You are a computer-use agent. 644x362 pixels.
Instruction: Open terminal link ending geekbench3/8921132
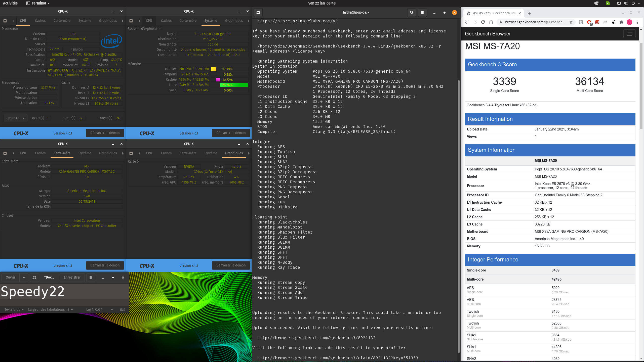(316, 338)
